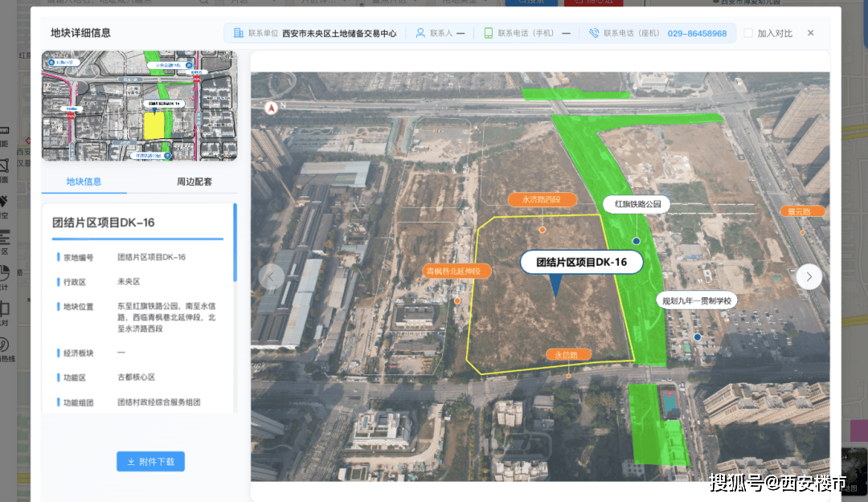Tick the 加入对比 checkbox

coord(748,33)
